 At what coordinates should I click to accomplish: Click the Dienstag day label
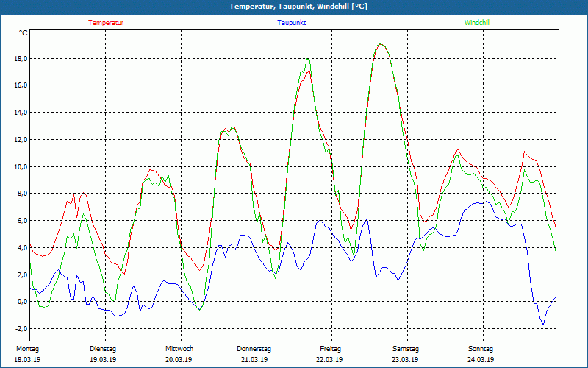103,349
